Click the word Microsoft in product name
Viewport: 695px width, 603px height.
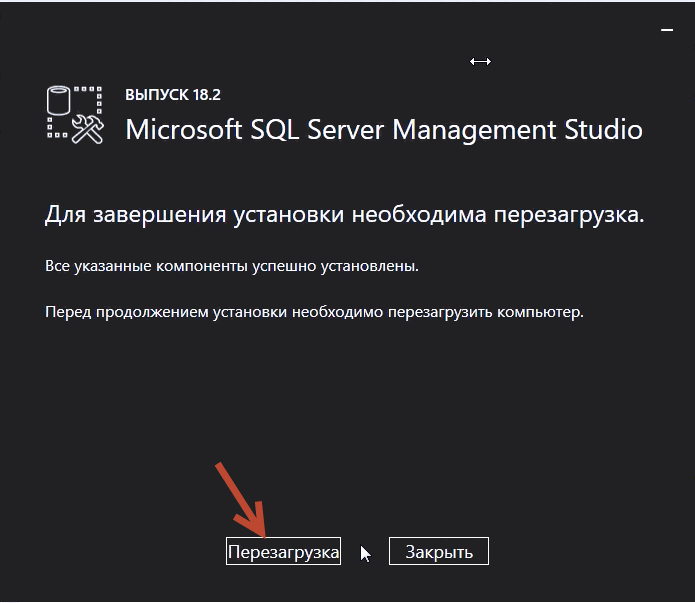(x=184, y=129)
